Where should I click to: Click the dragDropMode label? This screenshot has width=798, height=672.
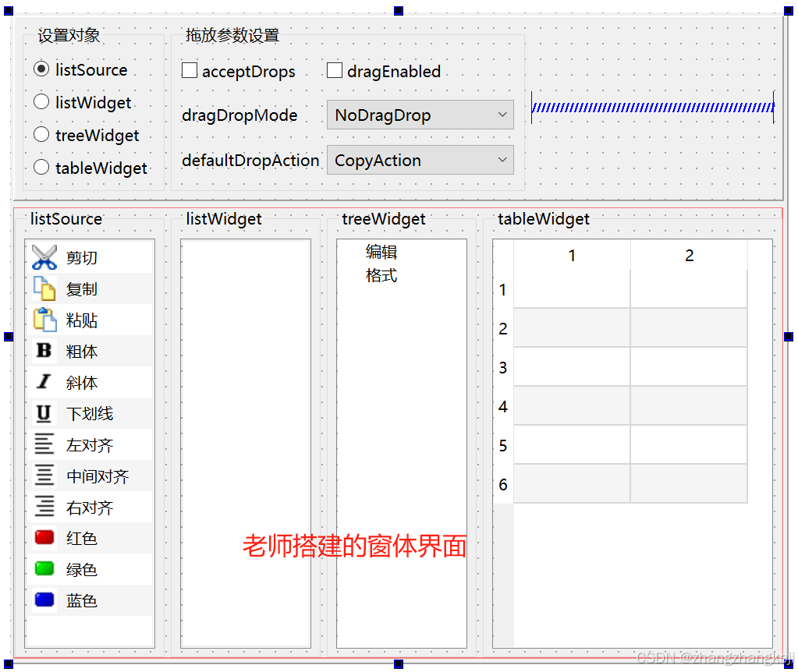239,115
